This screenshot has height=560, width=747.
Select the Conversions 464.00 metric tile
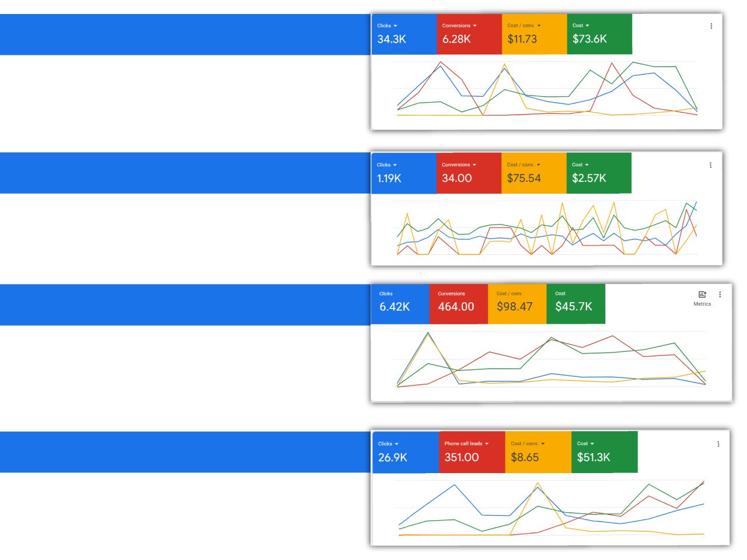point(458,304)
